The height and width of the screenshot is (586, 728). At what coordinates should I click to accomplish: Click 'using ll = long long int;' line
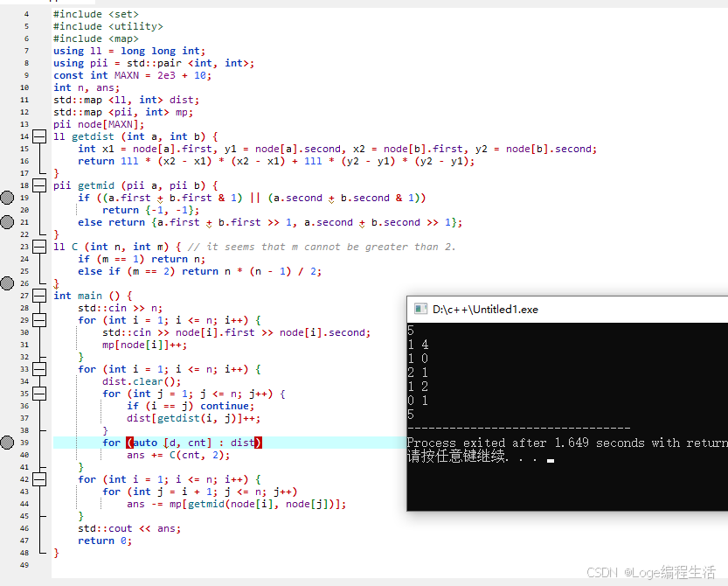pyautogui.click(x=129, y=51)
